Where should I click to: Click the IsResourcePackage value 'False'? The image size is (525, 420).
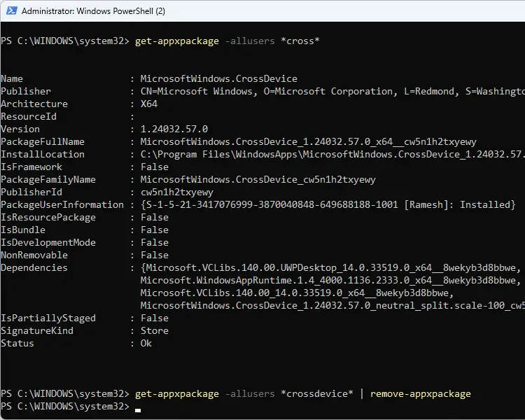click(x=155, y=218)
